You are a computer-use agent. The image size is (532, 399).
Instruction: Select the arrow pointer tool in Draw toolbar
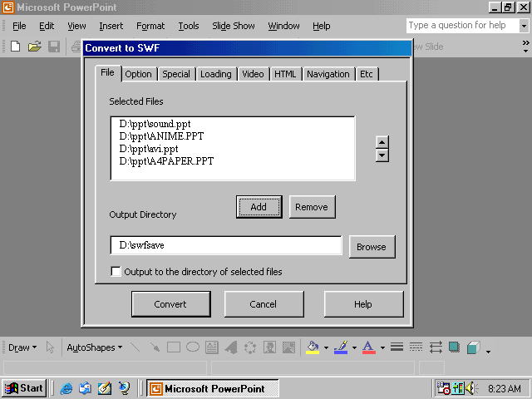point(50,347)
